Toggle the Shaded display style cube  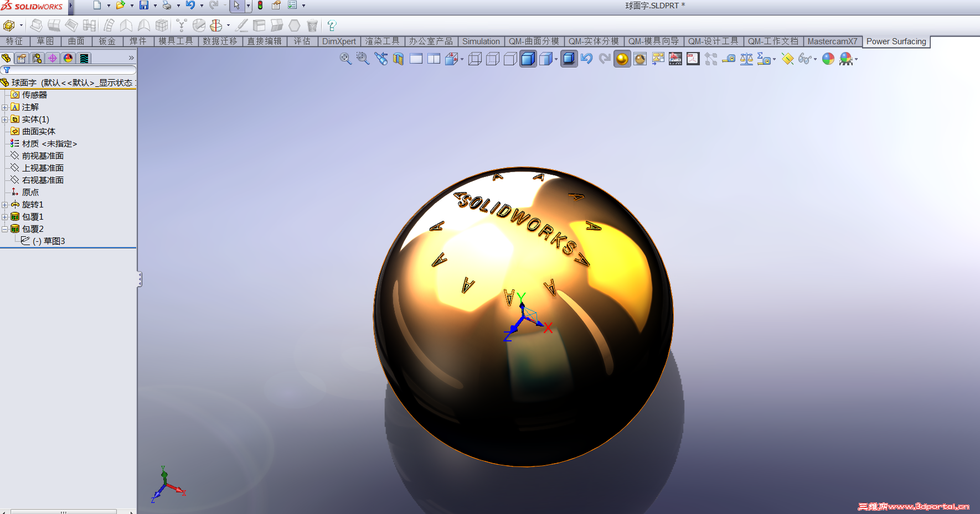(546, 59)
